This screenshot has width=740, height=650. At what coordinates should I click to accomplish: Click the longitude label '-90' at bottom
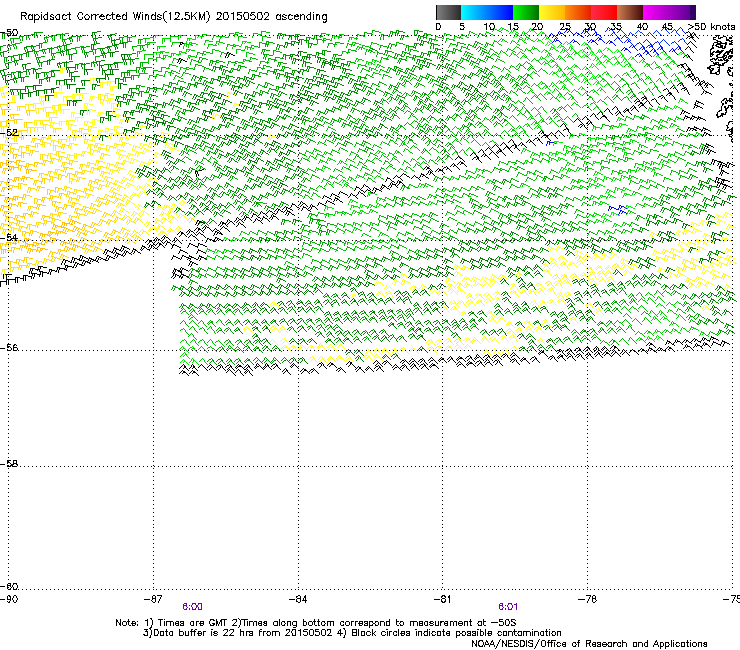pyautogui.click(x=9, y=599)
